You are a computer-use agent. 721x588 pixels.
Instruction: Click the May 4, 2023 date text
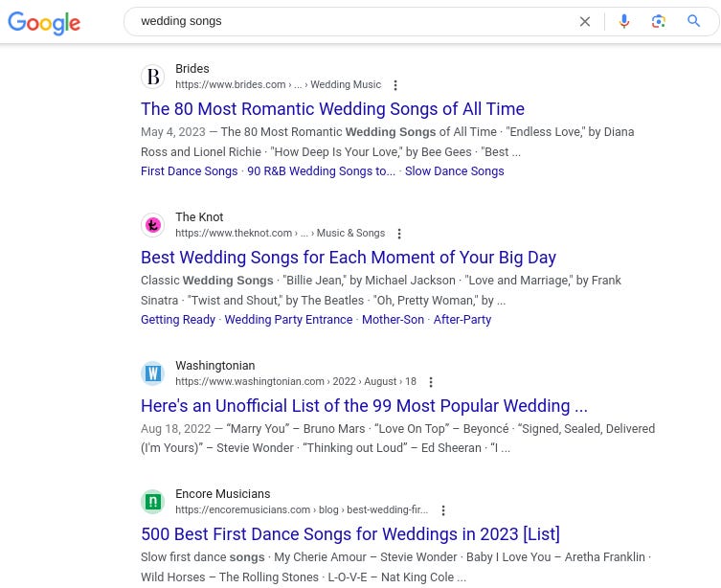tap(173, 132)
